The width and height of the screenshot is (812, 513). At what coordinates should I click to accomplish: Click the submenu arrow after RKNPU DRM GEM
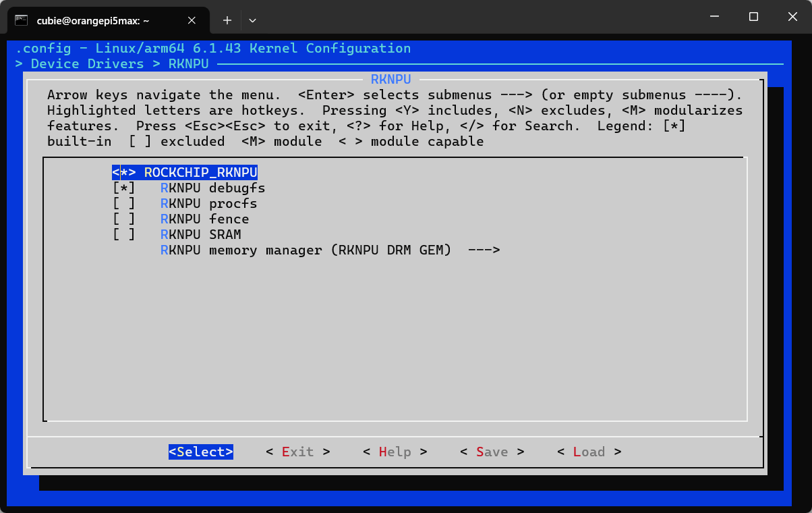pos(483,250)
